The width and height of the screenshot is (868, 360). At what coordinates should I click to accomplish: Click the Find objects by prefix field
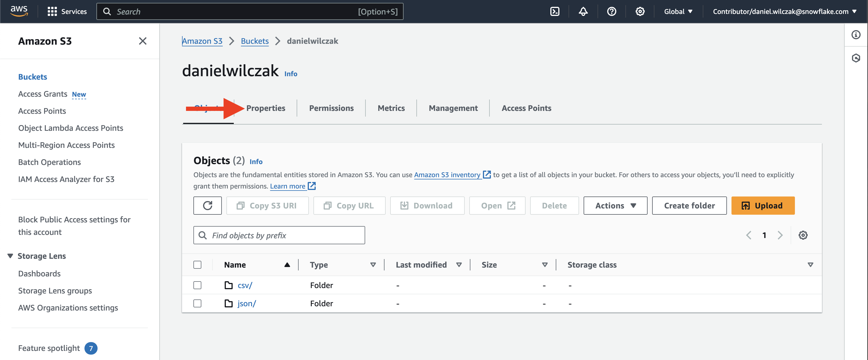[x=280, y=235]
